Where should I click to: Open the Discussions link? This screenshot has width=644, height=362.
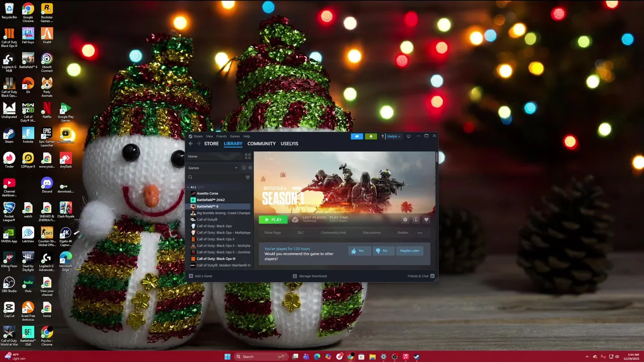[372, 233]
